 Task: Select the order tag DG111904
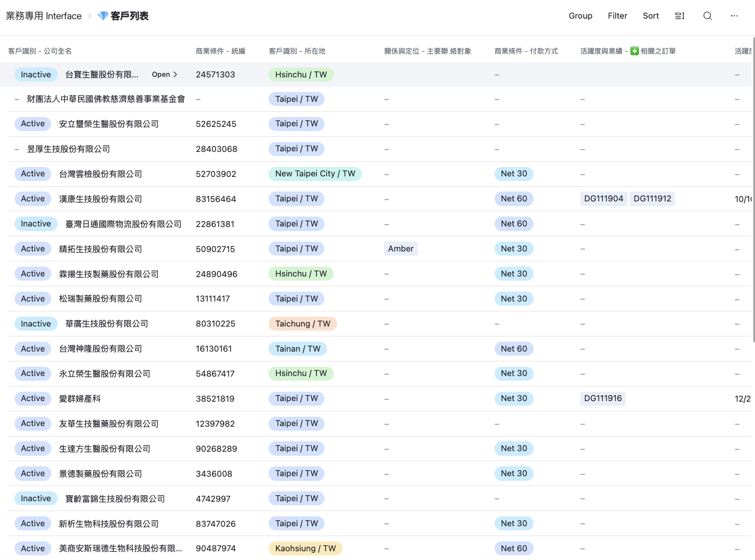click(x=604, y=199)
